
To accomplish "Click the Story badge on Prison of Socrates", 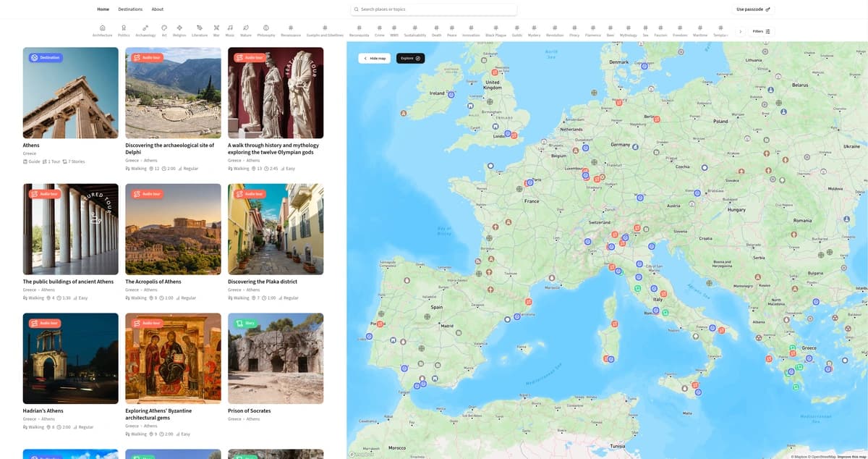I will click(x=244, y=323).
